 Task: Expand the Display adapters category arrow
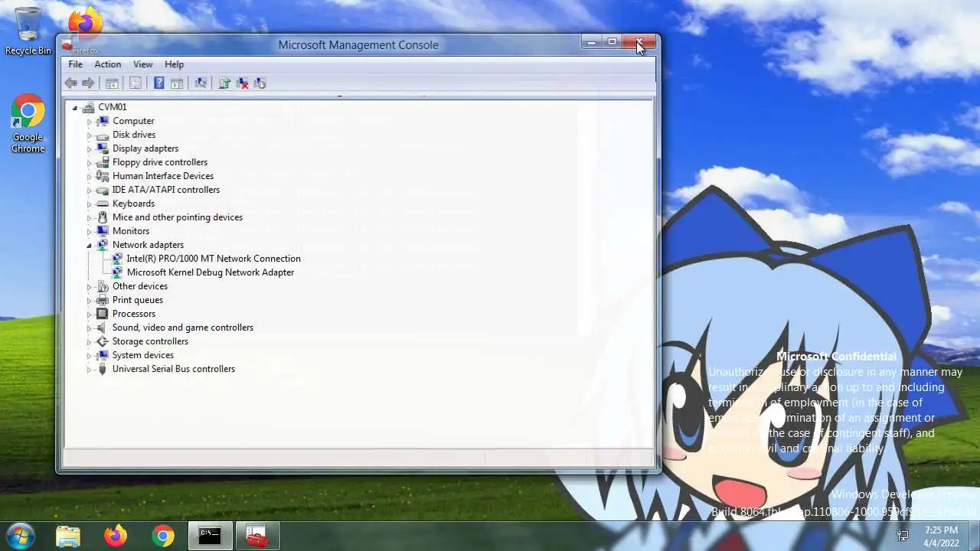click(x=89, y=149)
